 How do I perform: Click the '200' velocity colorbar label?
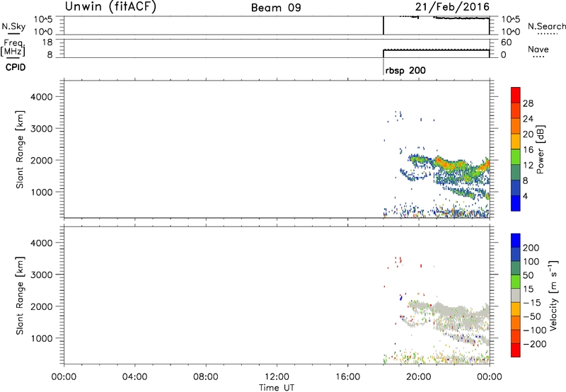(x=531, y=248)
